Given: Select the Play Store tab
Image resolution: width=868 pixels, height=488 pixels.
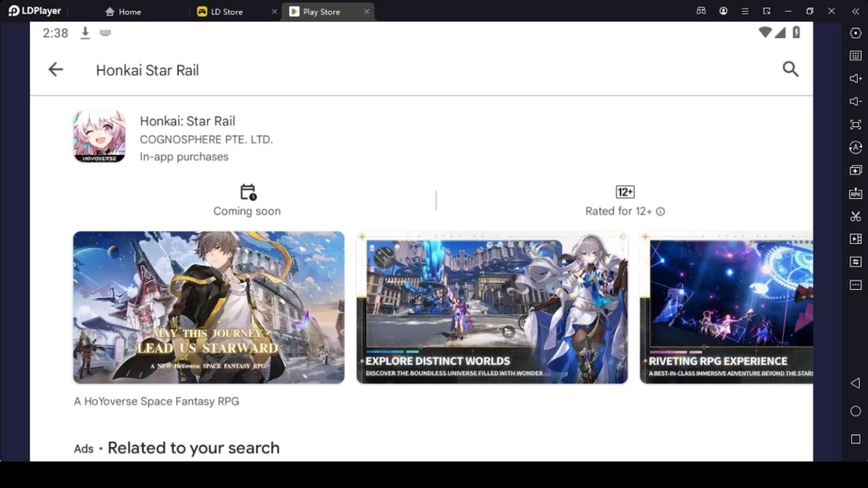Looking at the screenshot, I should pos(315,12).
